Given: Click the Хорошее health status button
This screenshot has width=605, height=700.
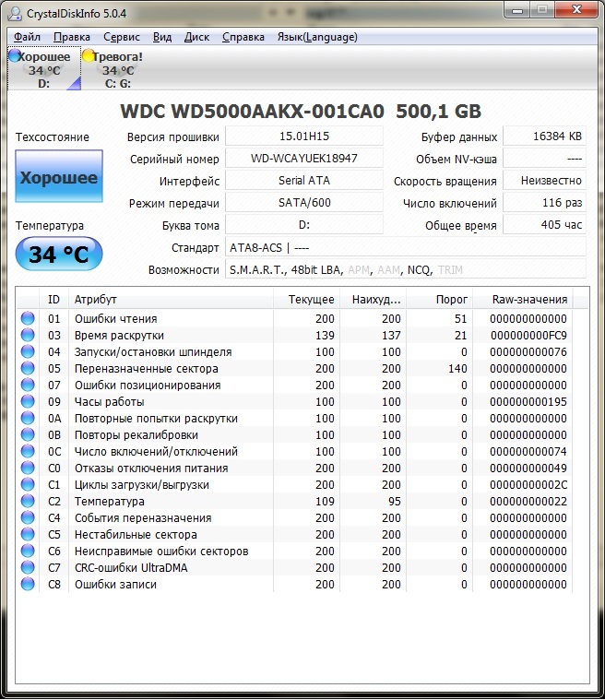Looking at the screenshot, I should [59, 178].
